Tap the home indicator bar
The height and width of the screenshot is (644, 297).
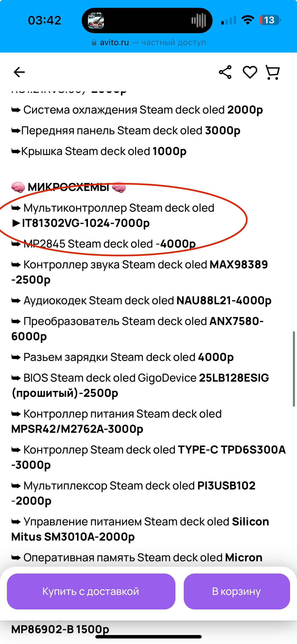point(148,637)
